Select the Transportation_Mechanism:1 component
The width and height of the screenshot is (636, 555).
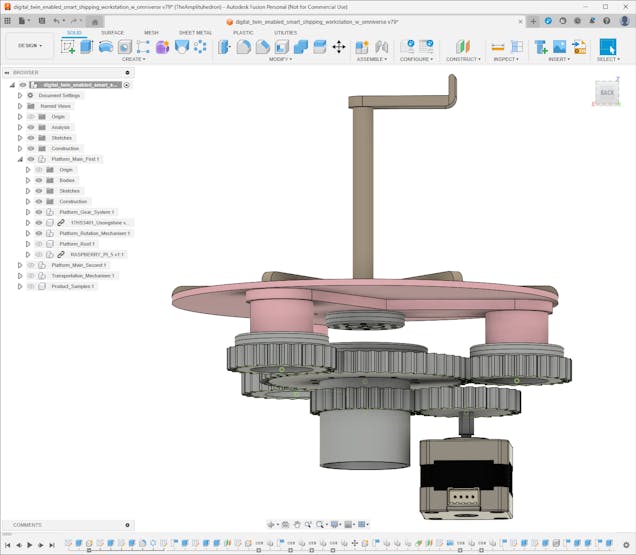coord(83,275)
